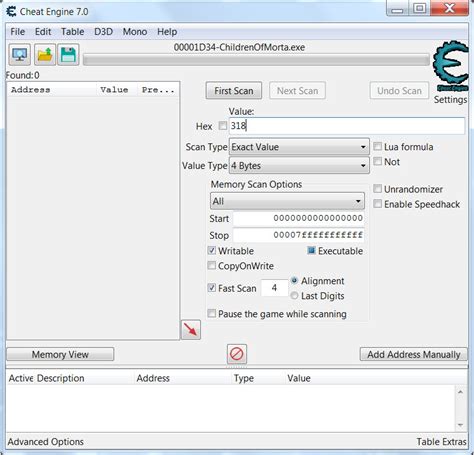
Task: Enable the Lua formula checkbox
Action: 377,146
